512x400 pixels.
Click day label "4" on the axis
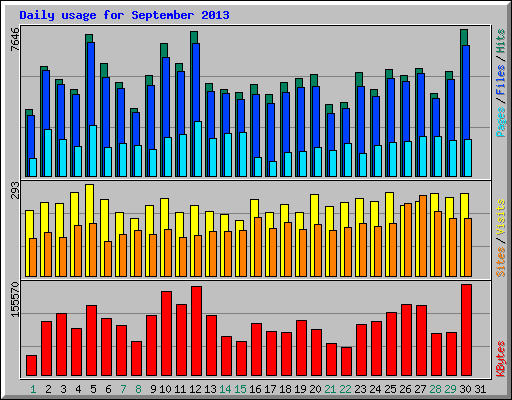pos(78,389)
